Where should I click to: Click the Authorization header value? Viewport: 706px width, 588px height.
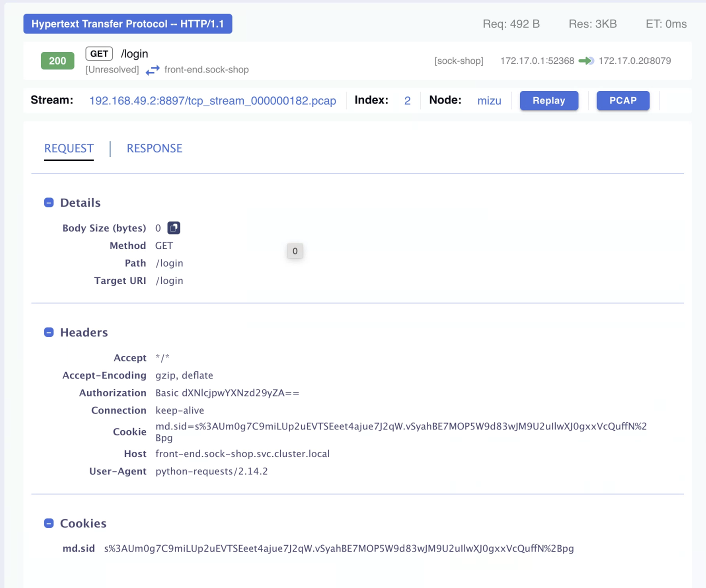(x=227, y=393)
